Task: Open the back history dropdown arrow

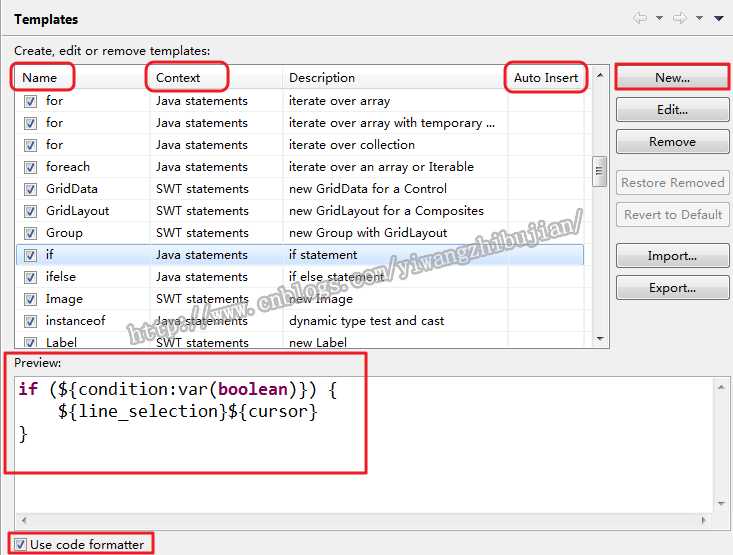Action: point(659,18)
